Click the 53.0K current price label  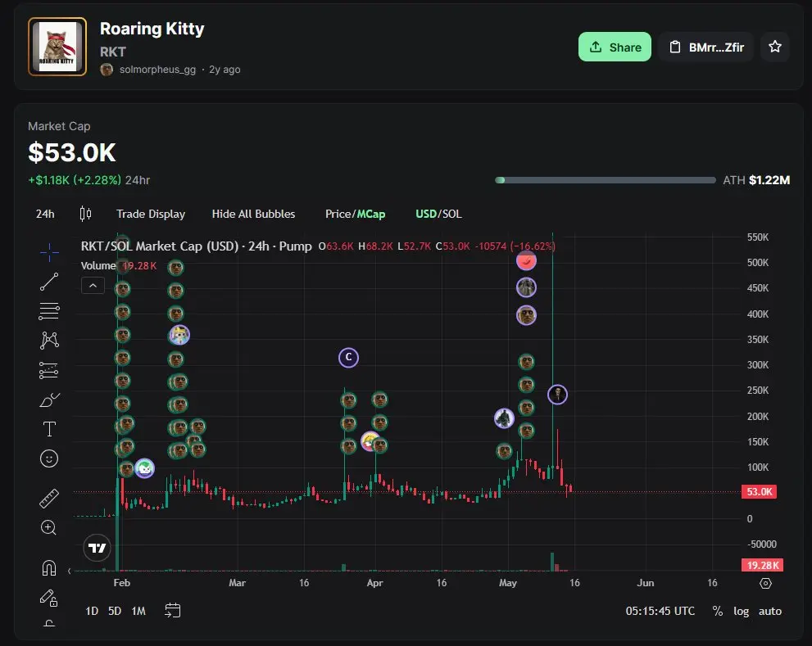760,492
